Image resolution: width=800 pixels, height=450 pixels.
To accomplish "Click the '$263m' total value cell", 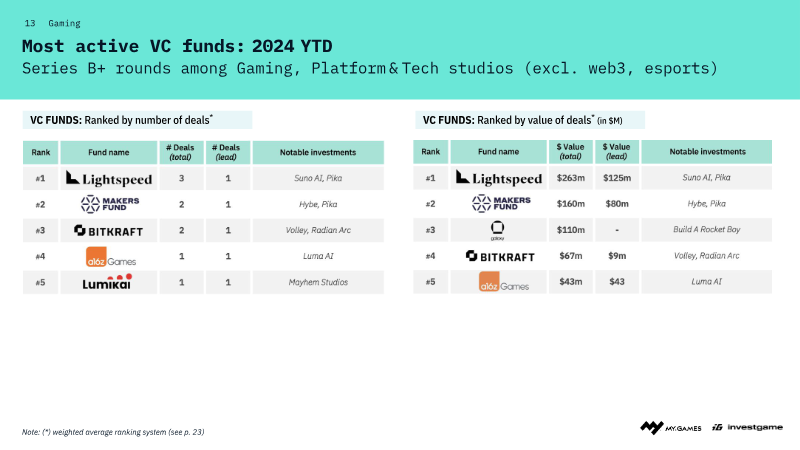I will [570, 178].
